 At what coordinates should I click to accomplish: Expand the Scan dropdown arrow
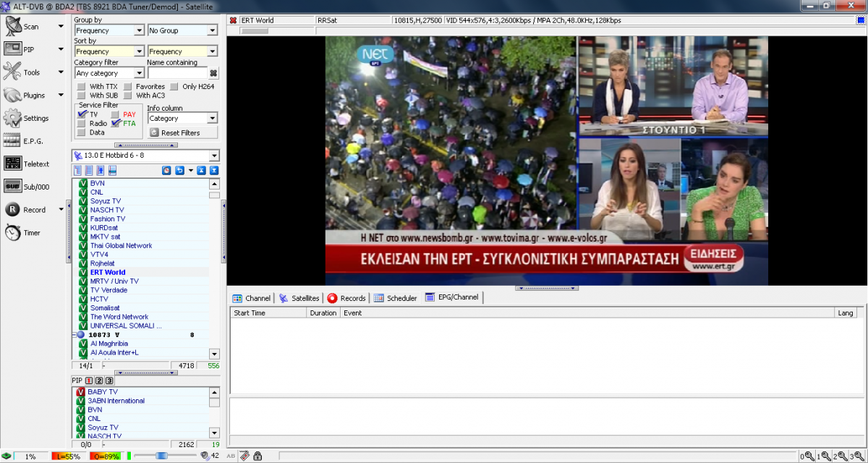tap(60, 27)
